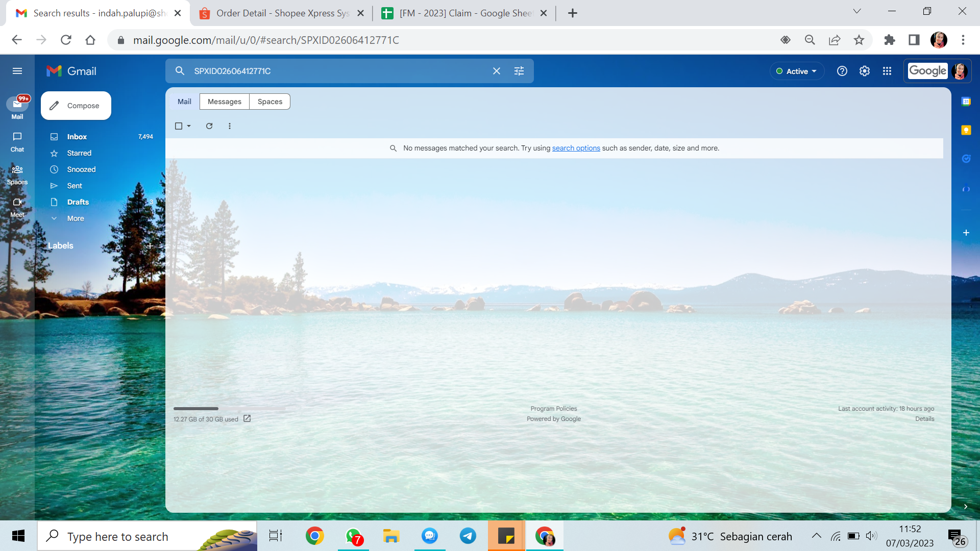Click the browser address bar
The image size is (980, 551).
pos(449,40)
